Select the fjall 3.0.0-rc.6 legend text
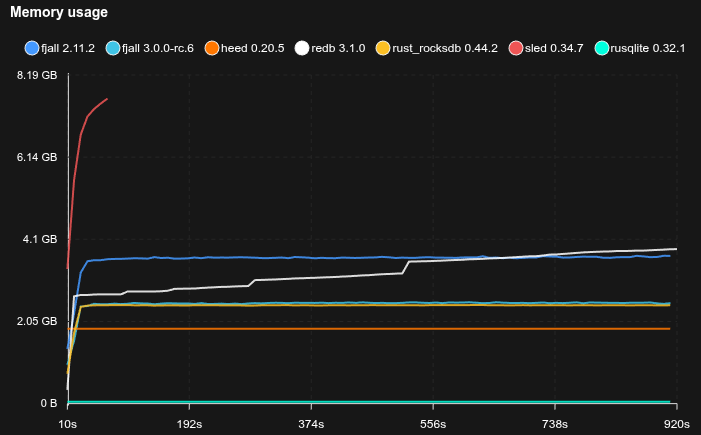This screenshot has width=701, height=435. coord(157,48)
